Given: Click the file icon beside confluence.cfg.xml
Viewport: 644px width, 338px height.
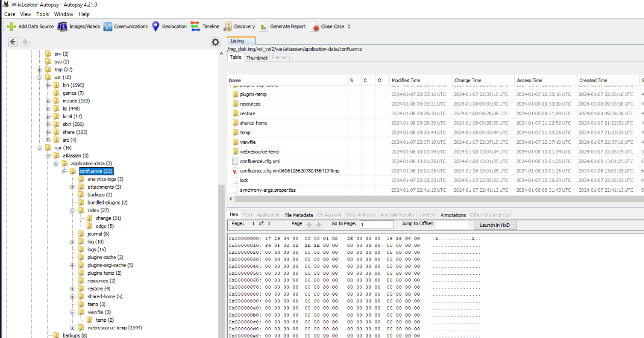Looking at the screenshot, I should point(235,161).
